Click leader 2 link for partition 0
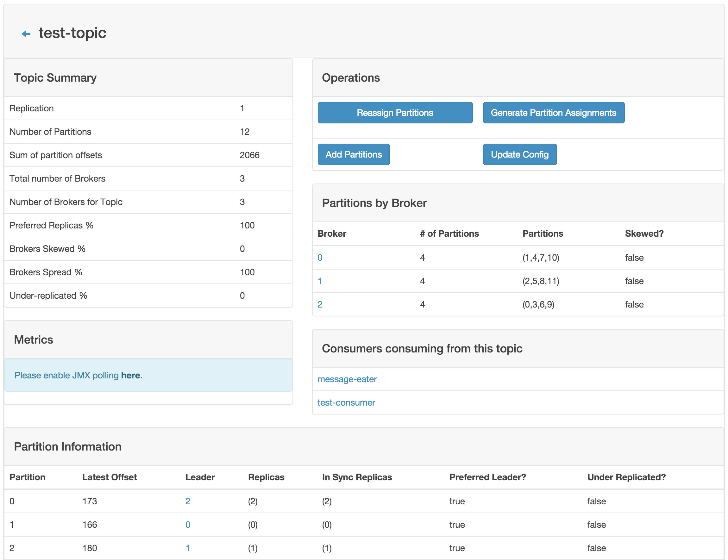 click(188, 501)
